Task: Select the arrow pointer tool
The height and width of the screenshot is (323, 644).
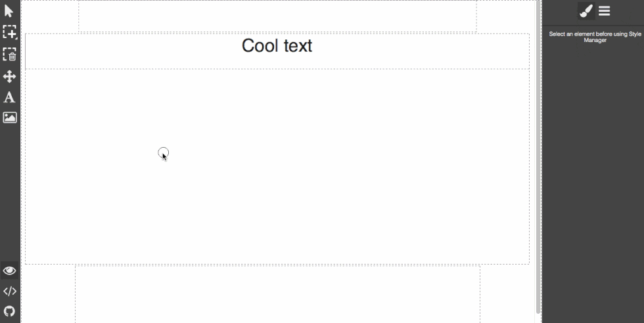Action: pos(9,11)
